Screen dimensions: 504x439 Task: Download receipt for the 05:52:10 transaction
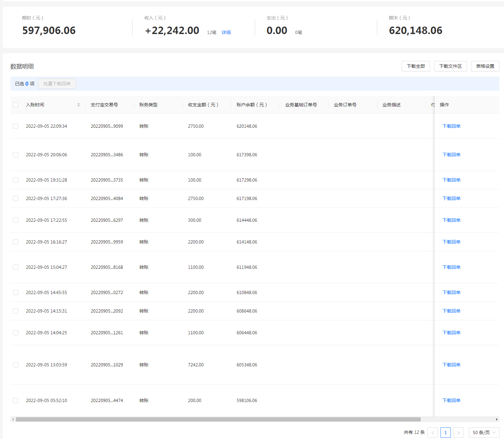451,400
